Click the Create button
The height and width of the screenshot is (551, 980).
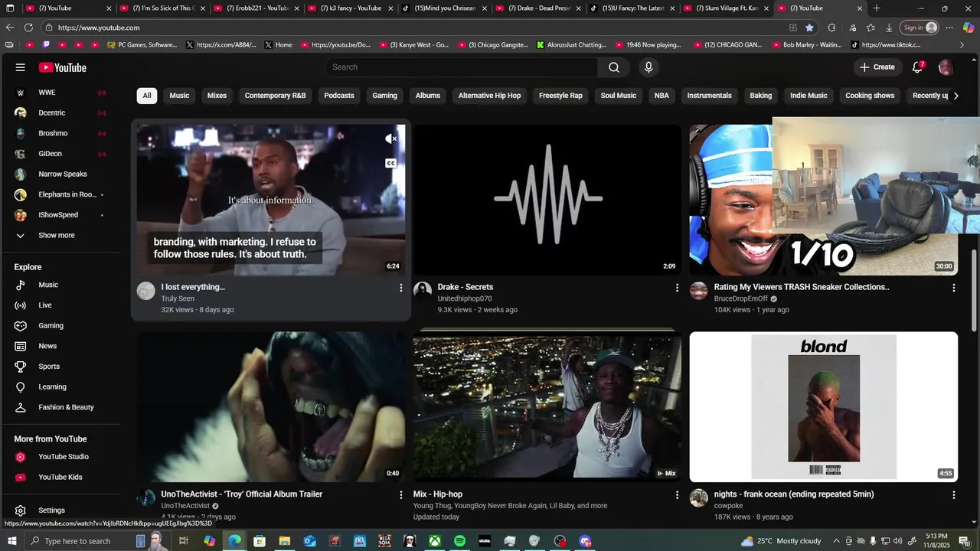pyautogui.click(x=877, y=67)
